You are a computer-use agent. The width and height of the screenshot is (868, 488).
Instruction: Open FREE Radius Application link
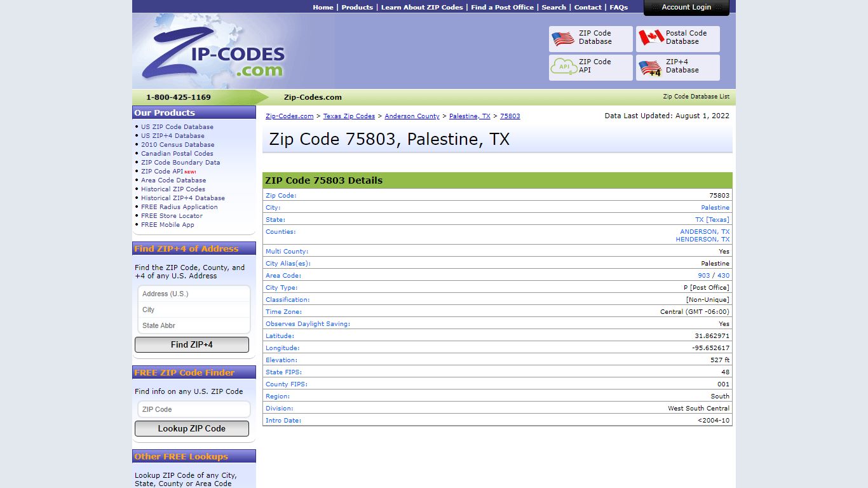179,207
